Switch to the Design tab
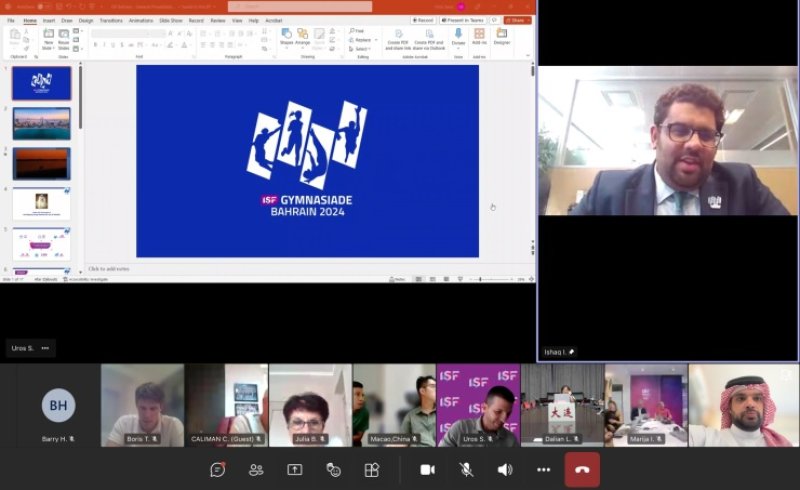The height and width of the screenshot is (490, 800). (x=86, y=20)
